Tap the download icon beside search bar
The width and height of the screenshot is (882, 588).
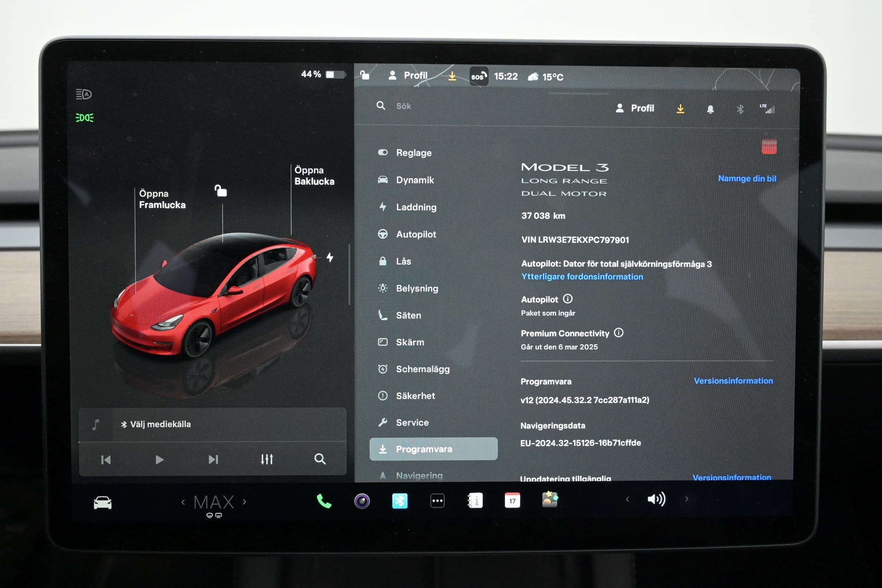coord(680,109)
